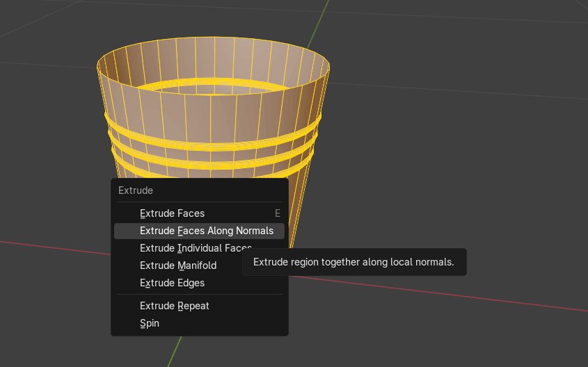
Task: Click empty viewport background to dismiss the menu
Action: (452, 139)
